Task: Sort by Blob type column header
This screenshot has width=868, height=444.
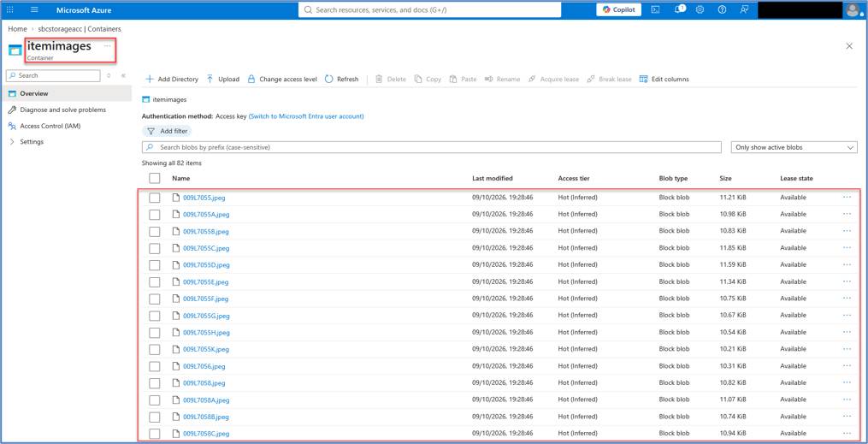Action: (x=673, y=178)
